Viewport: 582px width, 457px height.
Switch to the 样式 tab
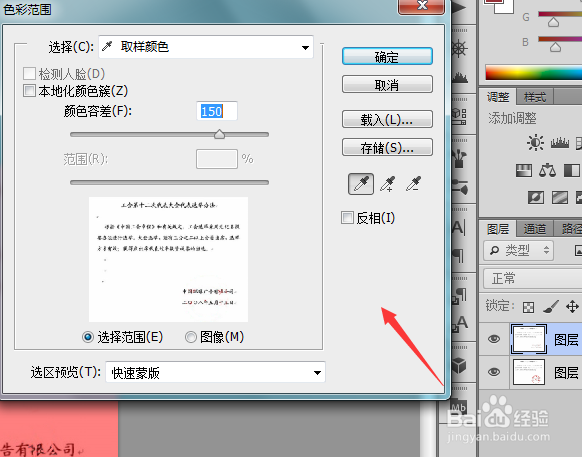[535, 97]
